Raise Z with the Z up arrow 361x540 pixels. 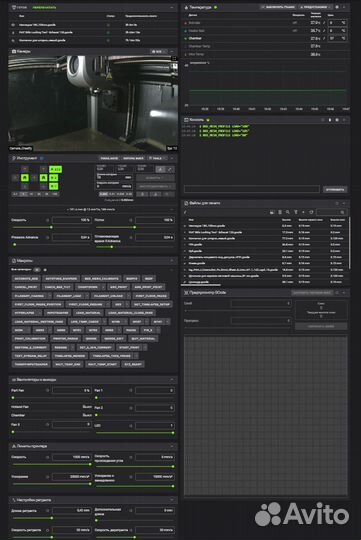[43, 169]
